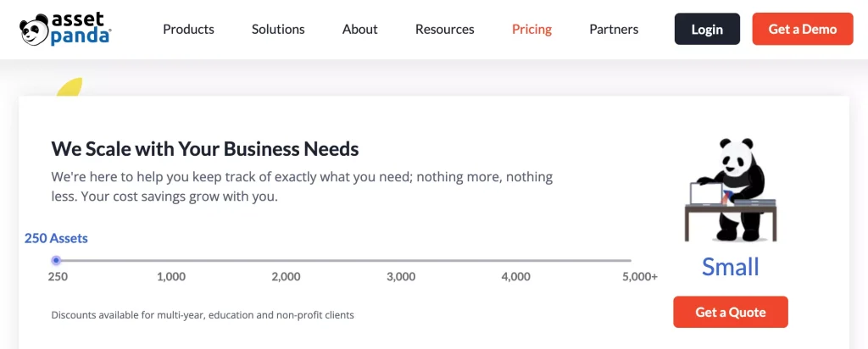Click the 'Small' plan label
The image size is (868, 349).
point(731,267)
